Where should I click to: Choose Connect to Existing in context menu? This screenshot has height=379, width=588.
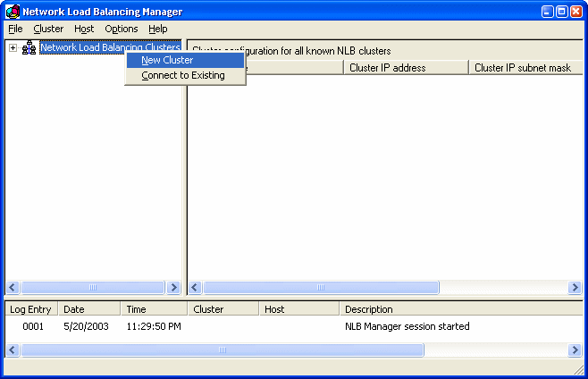pos(185,75)
